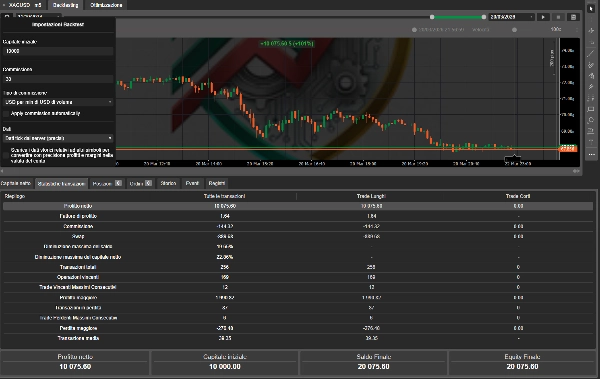Open the Dati source dropdown
Viewport: 600px width, 379px height.
click(x=58, y=138)
